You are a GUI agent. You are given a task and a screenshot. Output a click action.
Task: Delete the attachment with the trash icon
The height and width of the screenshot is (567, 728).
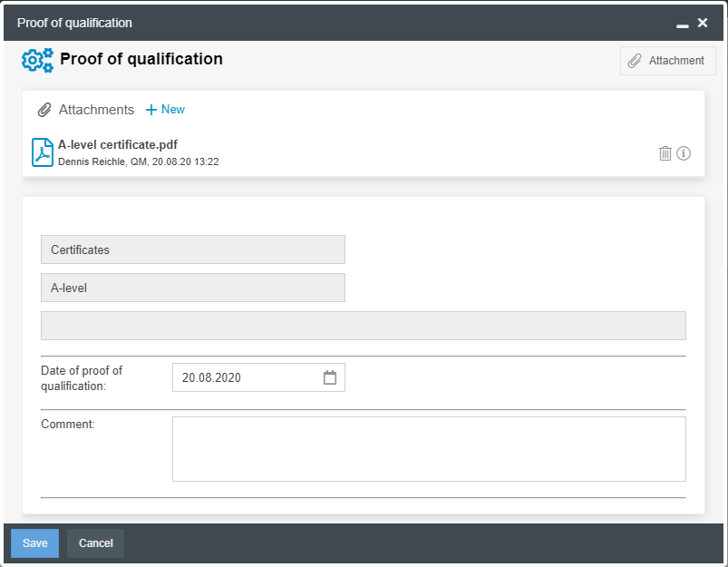[665, 153]
